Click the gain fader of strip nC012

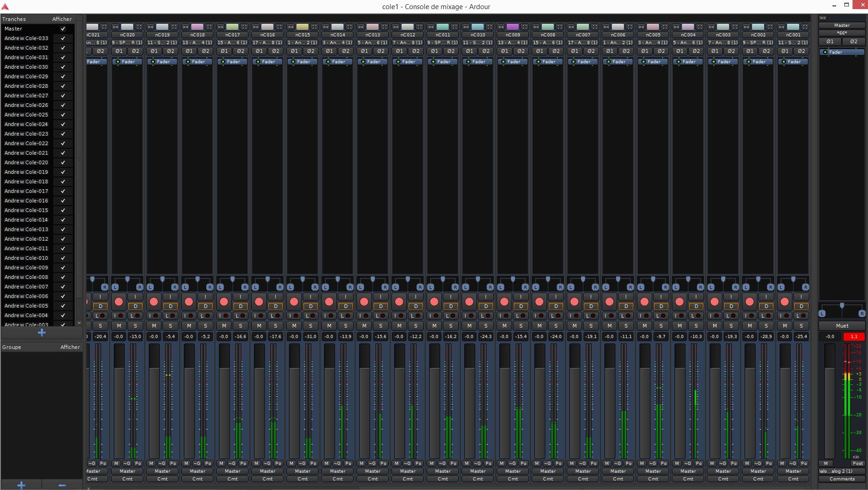pos(399,401)
